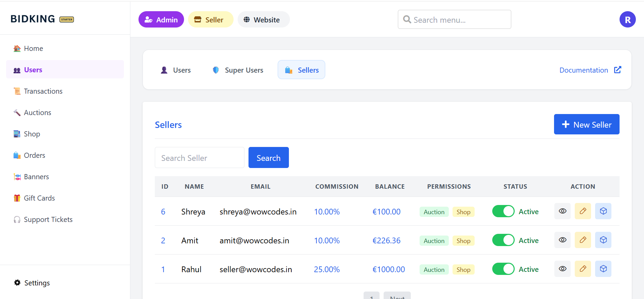Select Auctions from the sidebar
Screen dimensions: 644x299
(37, 113)
